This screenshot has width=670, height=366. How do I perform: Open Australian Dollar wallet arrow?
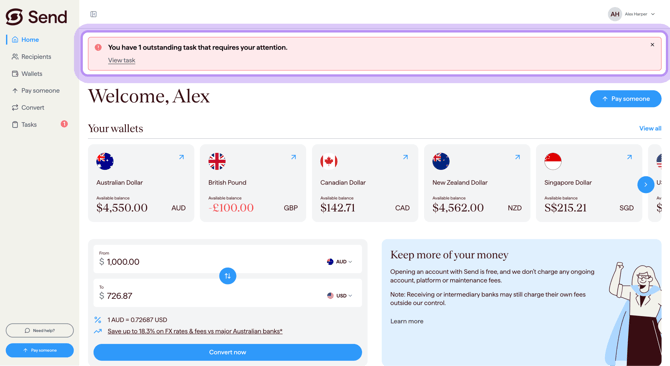(x=182, y=157)
